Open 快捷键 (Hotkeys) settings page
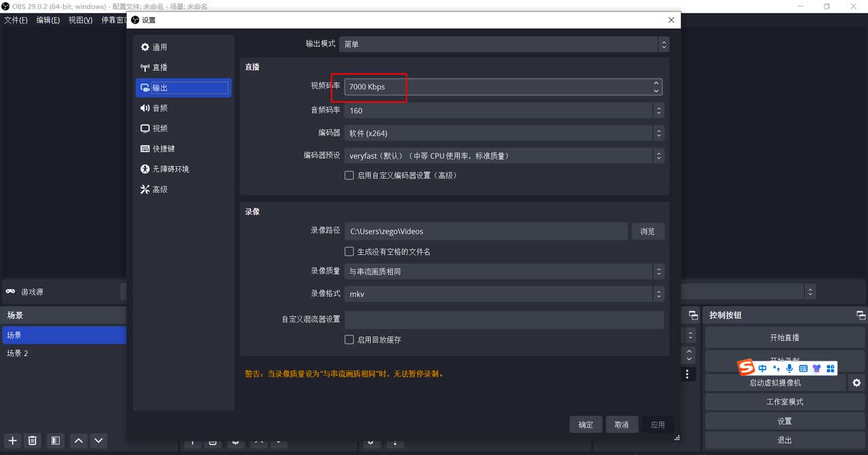The height and width of the screenshot is (455, 868). pyautogui.click(x=163, y=149)
